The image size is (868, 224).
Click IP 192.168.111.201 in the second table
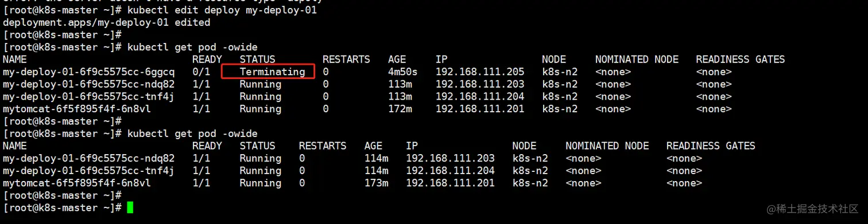pyautogui.click(x=450, y=183)
